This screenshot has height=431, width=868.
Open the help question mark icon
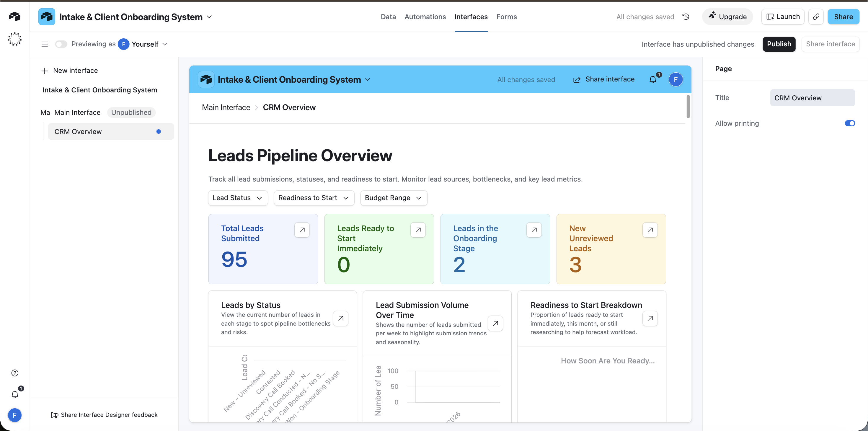(15, 373)
